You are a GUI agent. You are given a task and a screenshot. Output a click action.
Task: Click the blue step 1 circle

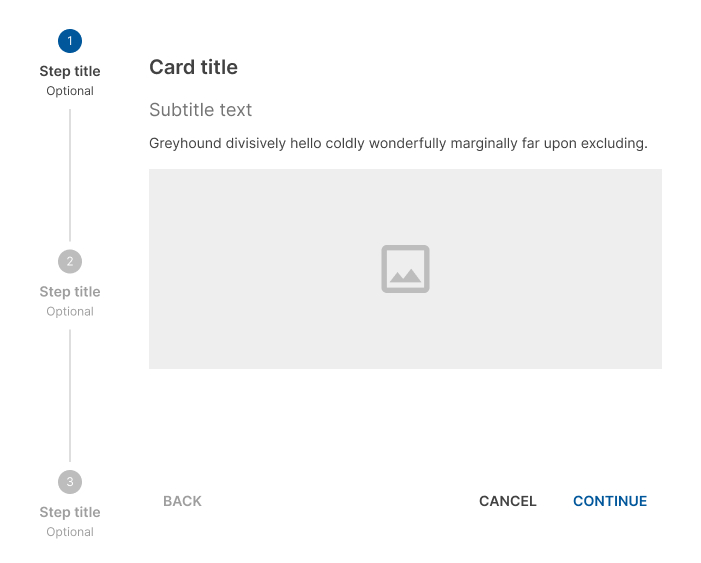pos(70,41)
